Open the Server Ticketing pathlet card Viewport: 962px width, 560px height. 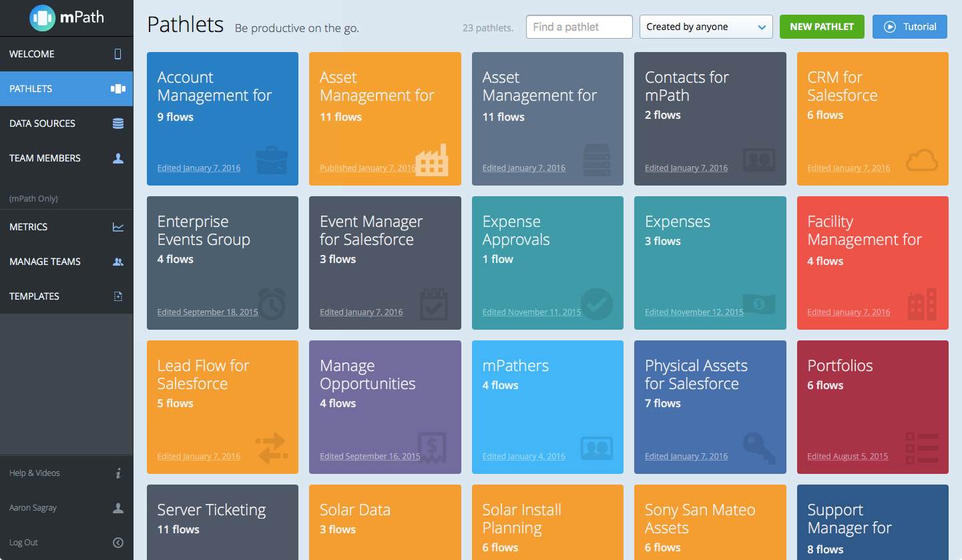click(222, 522)
